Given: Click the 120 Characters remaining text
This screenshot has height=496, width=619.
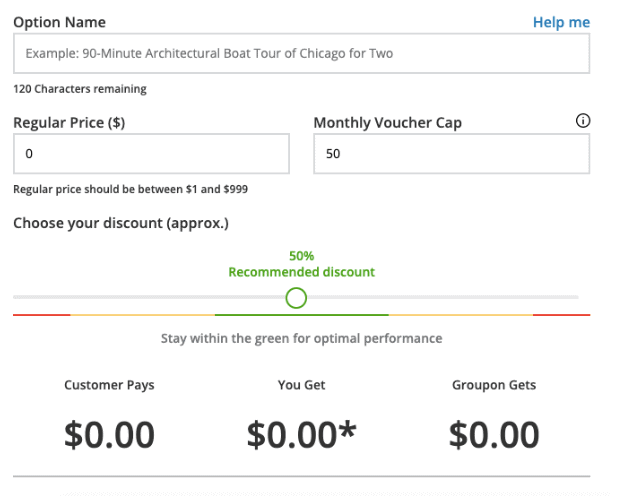Looking at the screenshot, I should tap(80, 89).
